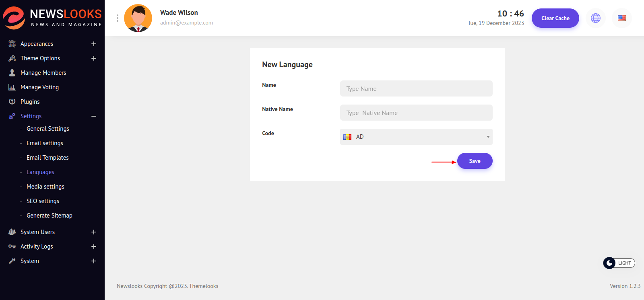Image resolution: width=644 pixels, height=300 pixels.
Task: Open the Code dropdown showing AD
Action: [416, 137]
